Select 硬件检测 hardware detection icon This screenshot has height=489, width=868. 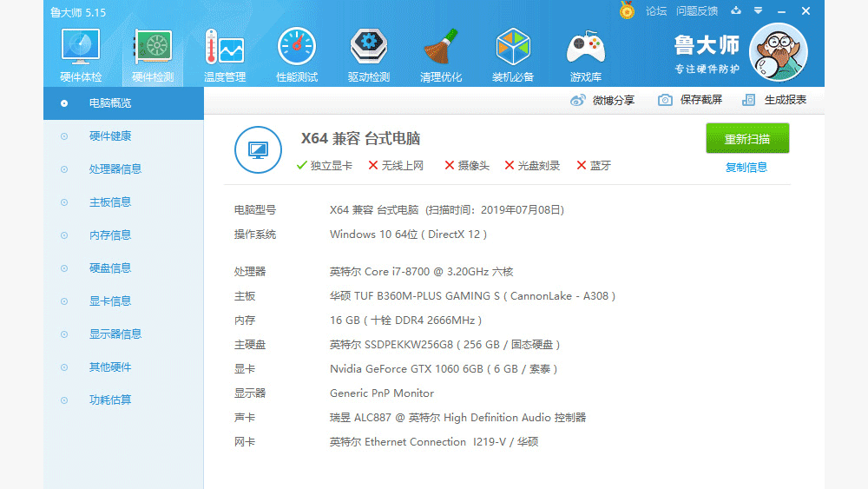(x=153, y=56)
